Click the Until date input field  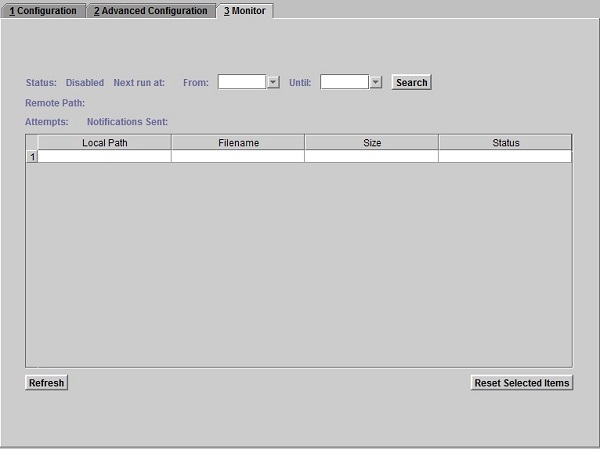[344, 82]
